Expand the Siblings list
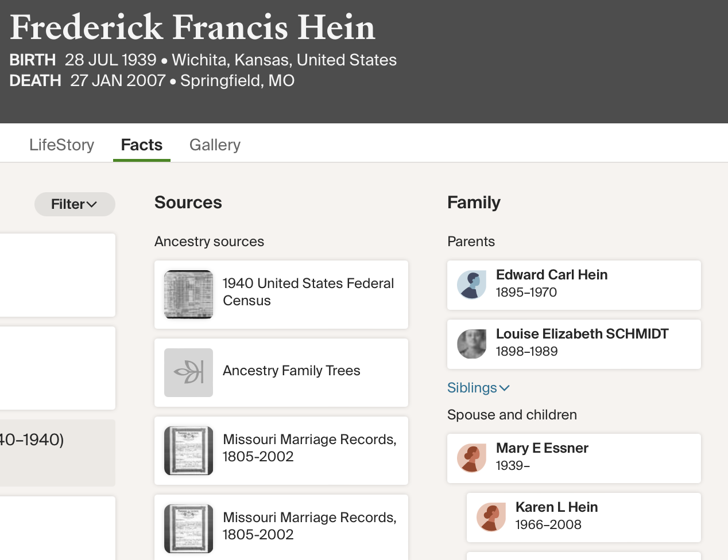 click(478, 388)
